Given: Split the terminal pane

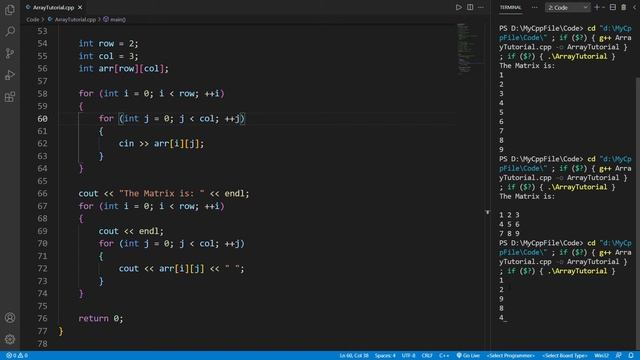Looking at the screenshot, I should tap(613, 7).
